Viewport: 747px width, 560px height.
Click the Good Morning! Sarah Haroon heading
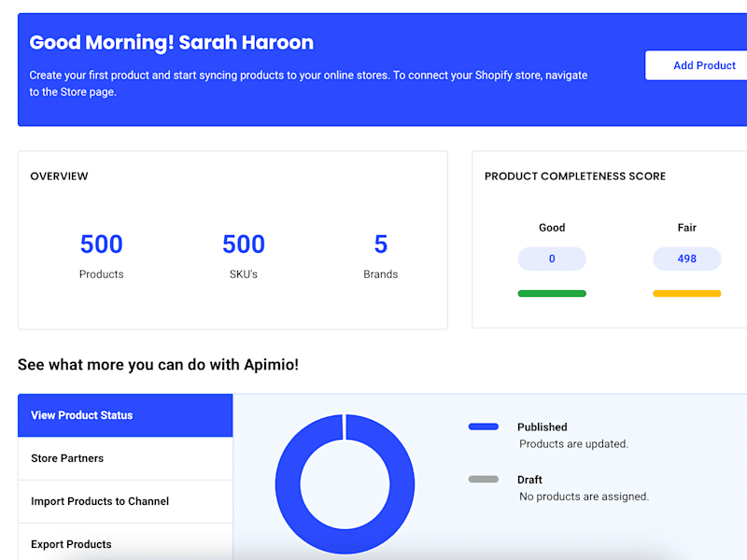coord(172,42)
